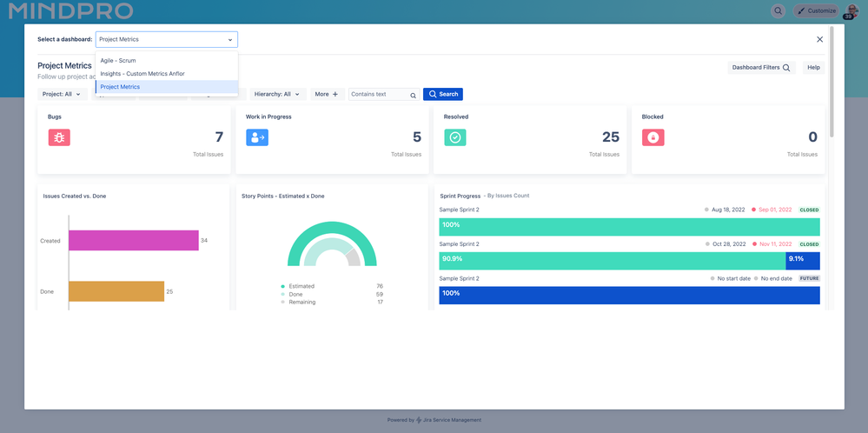
Task: Click the orange Done bar
Action: click(116, 291)
